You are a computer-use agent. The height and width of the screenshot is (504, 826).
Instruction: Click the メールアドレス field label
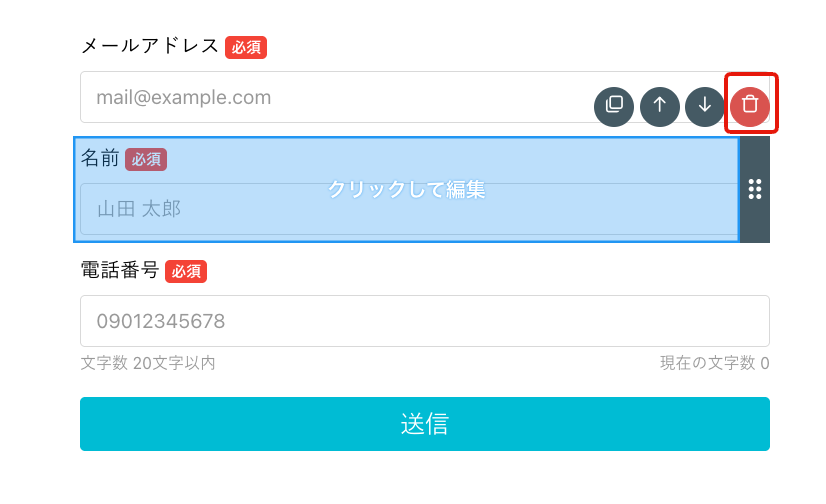[x=150, y=46]
